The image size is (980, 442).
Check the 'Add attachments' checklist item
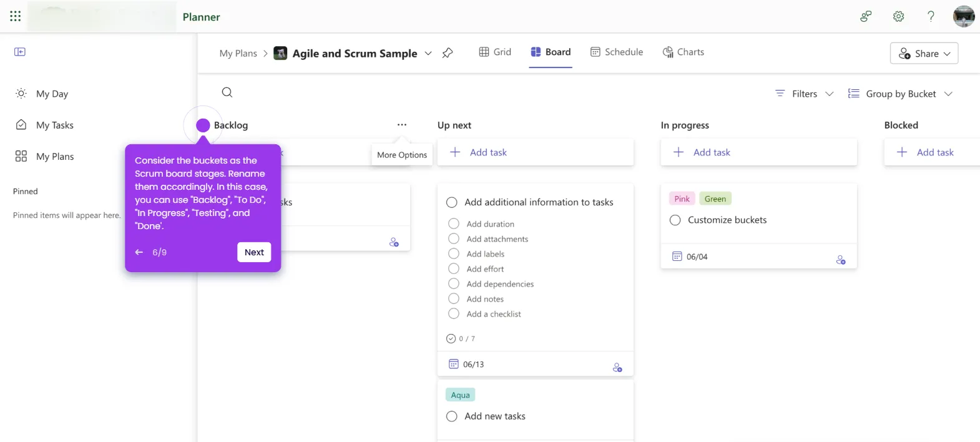[x=454, y=238]
